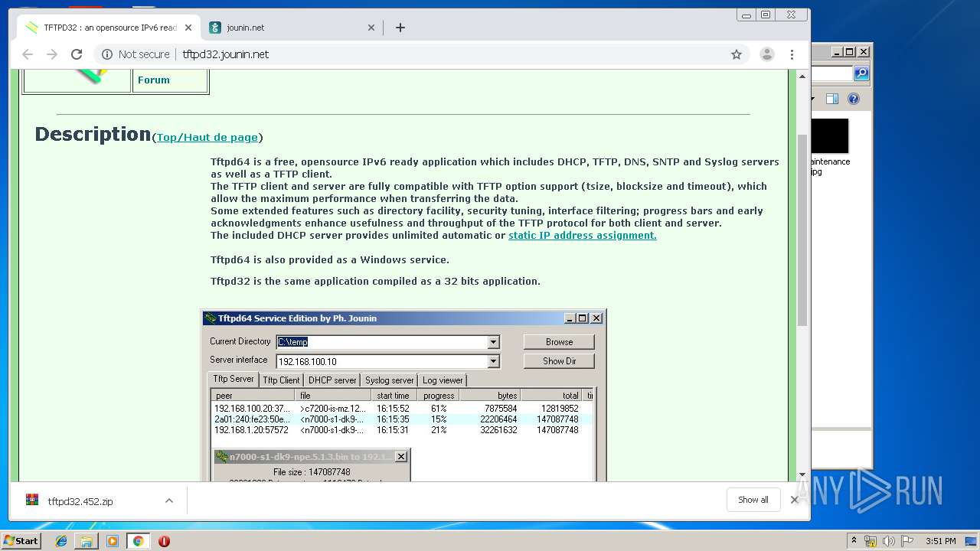Viewport: 980px width, 551px height.
Task: Open static IP address assignment link
Action: pos(583,235)
